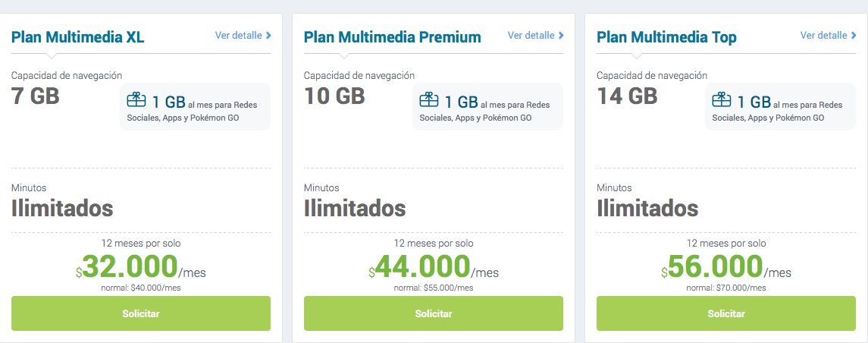Open Ver detalle for Plan Multimedia Premium
The image size is (868, 343).
click(x=531, y=36)
